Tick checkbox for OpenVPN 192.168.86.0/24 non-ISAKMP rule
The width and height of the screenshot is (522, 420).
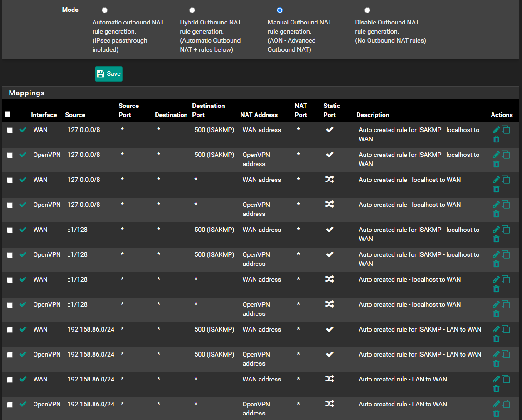pyautogui.click(x=10, y=405)
